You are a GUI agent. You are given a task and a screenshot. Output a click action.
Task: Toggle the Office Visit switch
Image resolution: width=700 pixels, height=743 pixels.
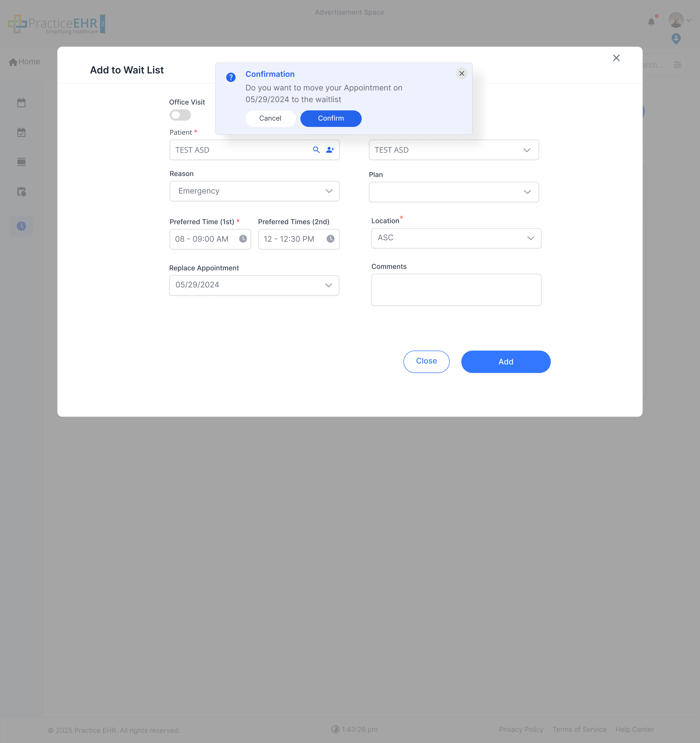(x=180, y=115)
